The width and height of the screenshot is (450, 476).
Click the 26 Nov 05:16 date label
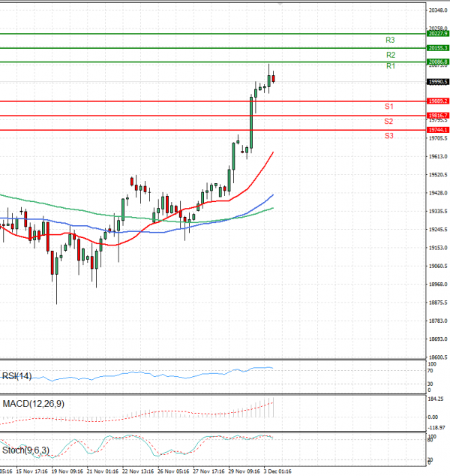point(173,471)
